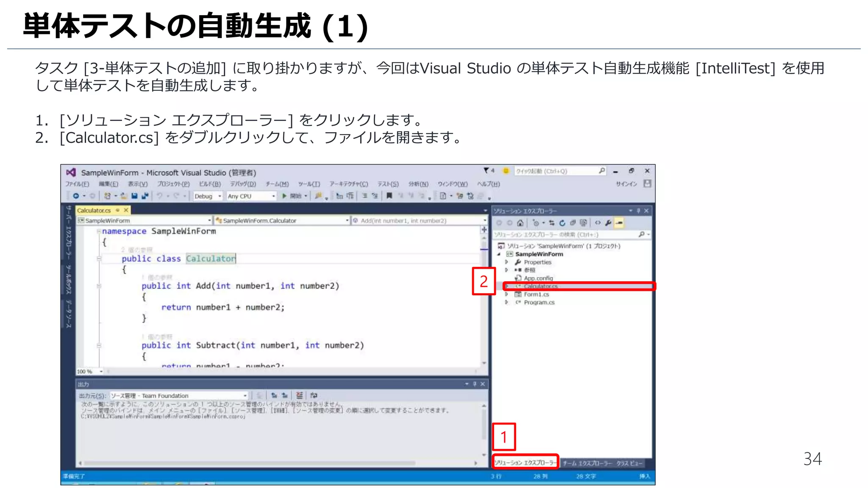The image size is (868, 488).
Task: Click the notifications flag icon in title bar
Action: 486,170
